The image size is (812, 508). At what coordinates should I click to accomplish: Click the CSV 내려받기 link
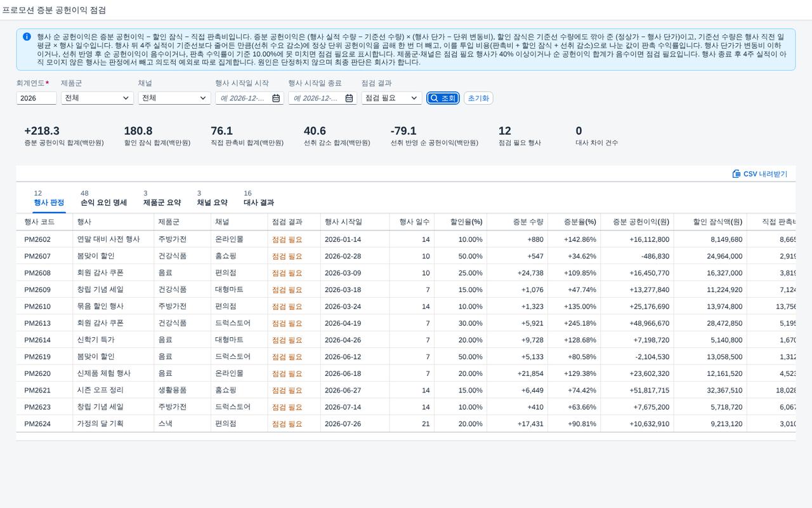tap(760, 174)
